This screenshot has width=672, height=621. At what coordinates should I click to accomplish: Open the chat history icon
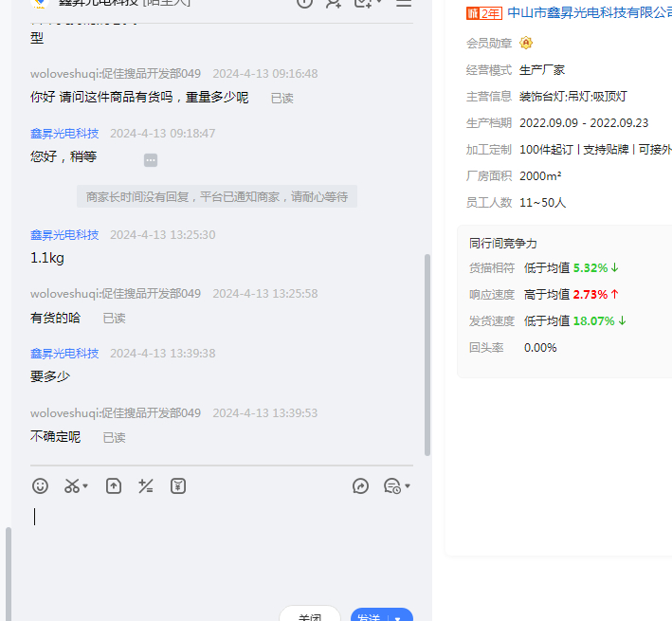391,486
